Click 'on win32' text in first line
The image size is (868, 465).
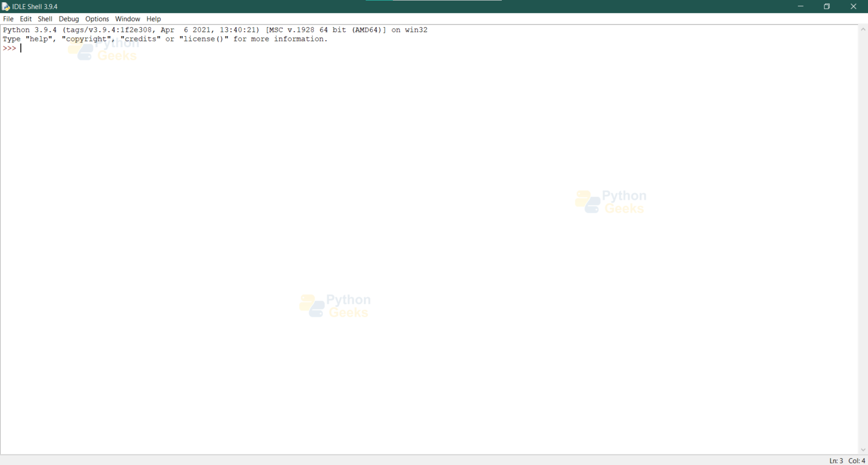pos(410,30)
